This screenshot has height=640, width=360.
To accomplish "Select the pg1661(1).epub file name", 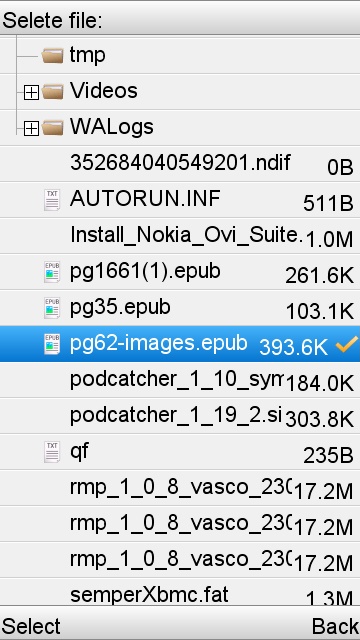I will click(x=145, y=271).
